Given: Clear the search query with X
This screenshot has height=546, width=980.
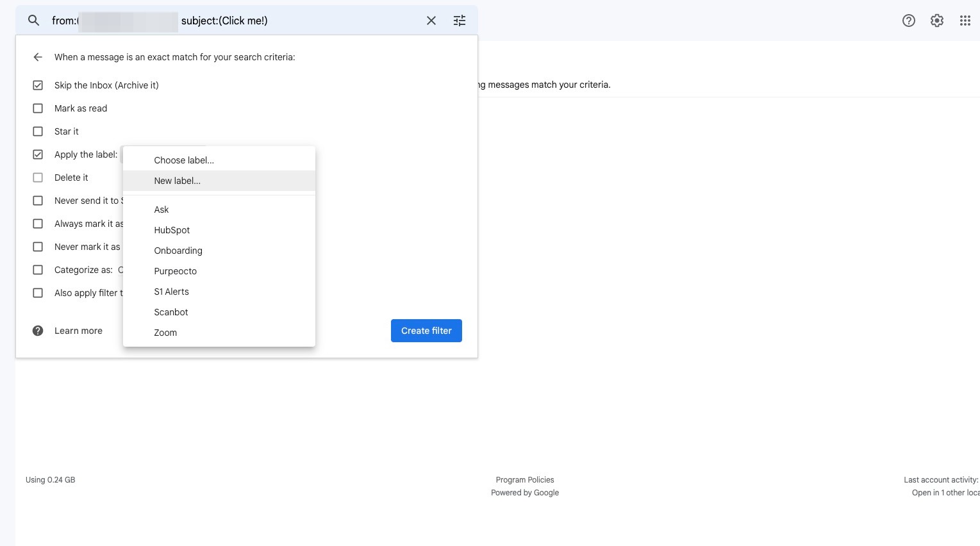Looking at the screenshot, I should [x=431, y=21].
